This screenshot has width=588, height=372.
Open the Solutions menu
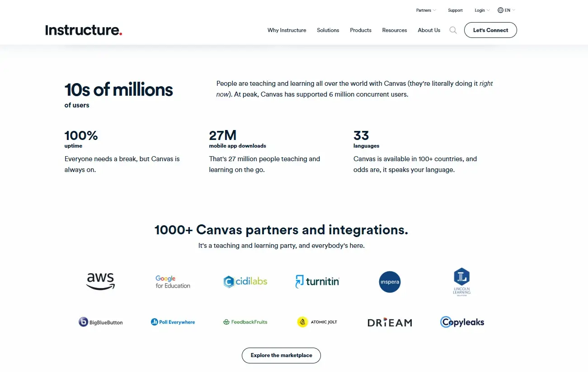328,30
